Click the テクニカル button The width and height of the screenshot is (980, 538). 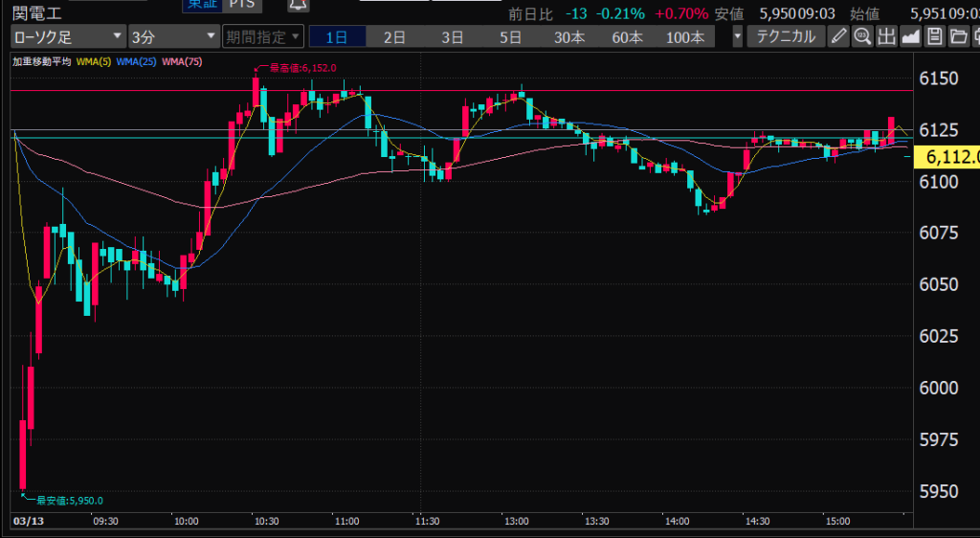point(785,37)
